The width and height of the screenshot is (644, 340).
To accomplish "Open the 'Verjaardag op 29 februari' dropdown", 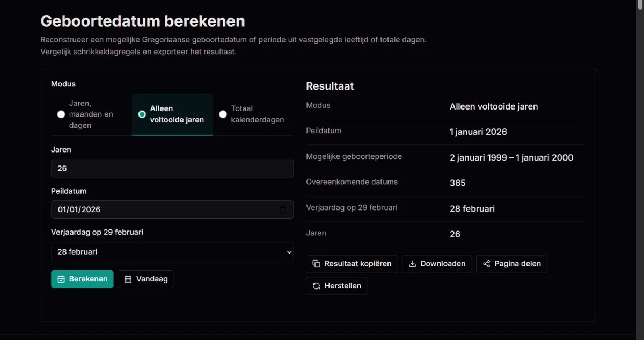I will click(172, 251).
